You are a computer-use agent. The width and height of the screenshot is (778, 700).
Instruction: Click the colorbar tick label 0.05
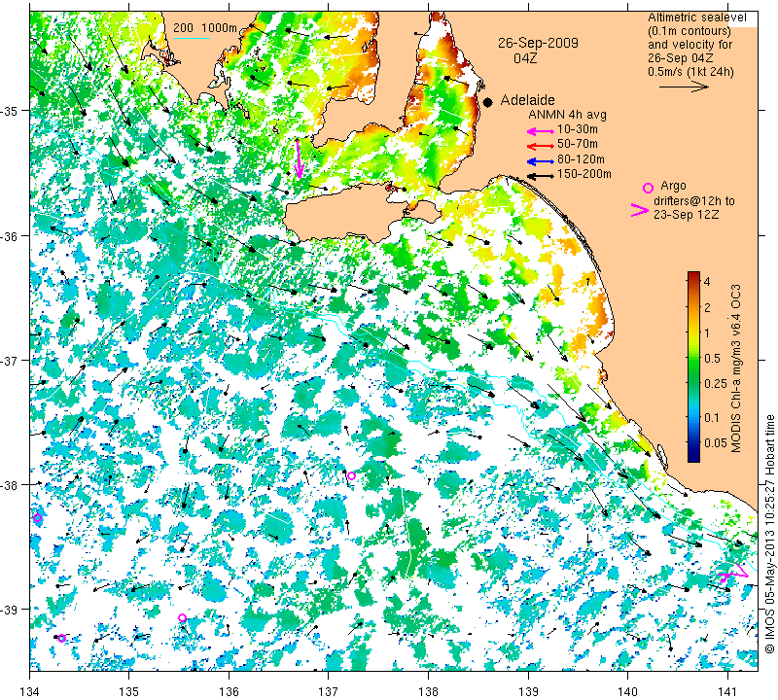pos(716,442)
